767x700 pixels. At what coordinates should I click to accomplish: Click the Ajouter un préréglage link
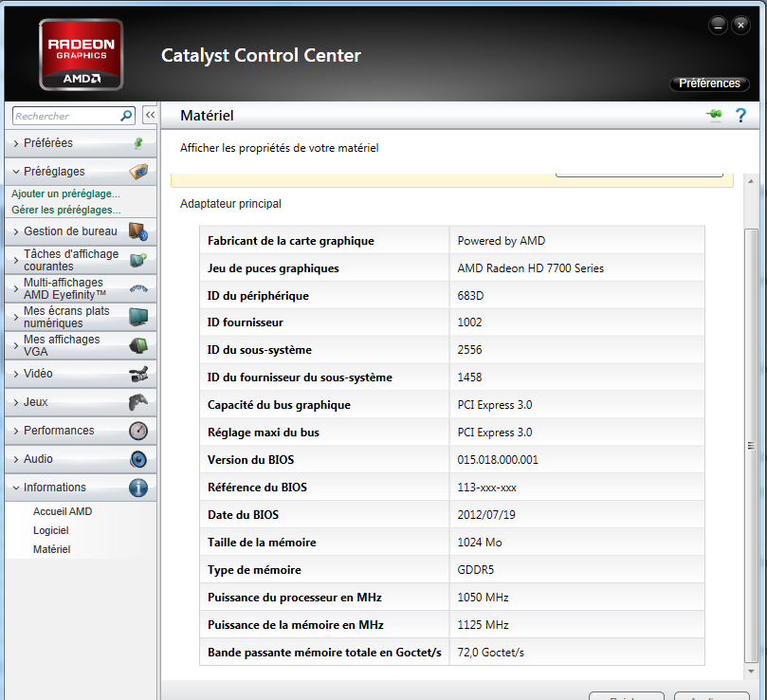click(x=65, y=193)
